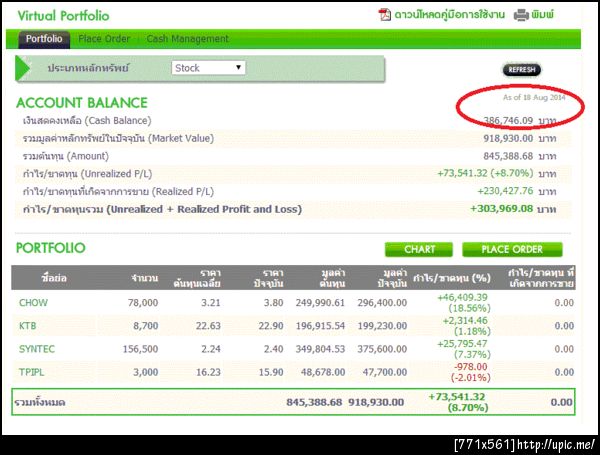Click the cash balance 386,746.09
The image size is (600, 455).
pos(508,121)
